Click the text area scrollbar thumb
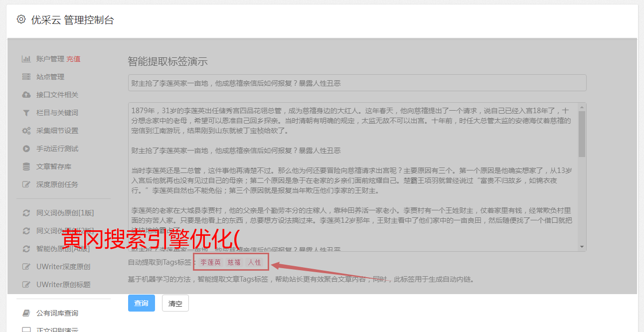644x332 pixels. pos(582,134)
